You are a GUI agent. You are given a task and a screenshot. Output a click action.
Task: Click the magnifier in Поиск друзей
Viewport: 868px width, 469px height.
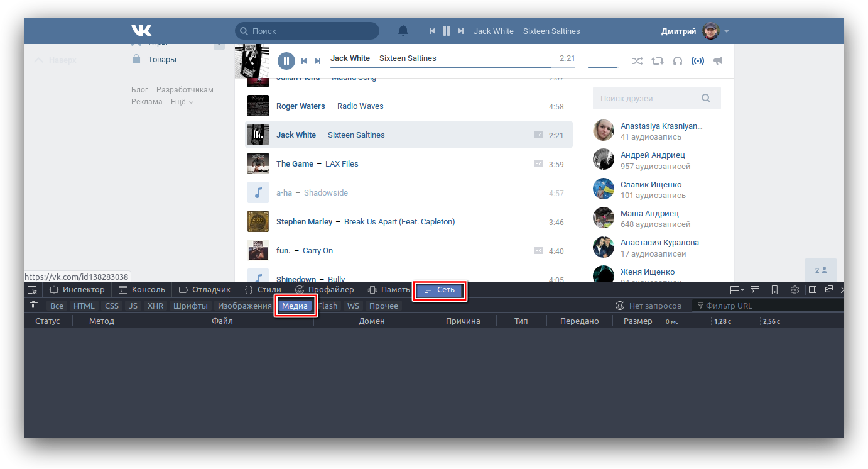pyautogui.click(x=706, y=98)
